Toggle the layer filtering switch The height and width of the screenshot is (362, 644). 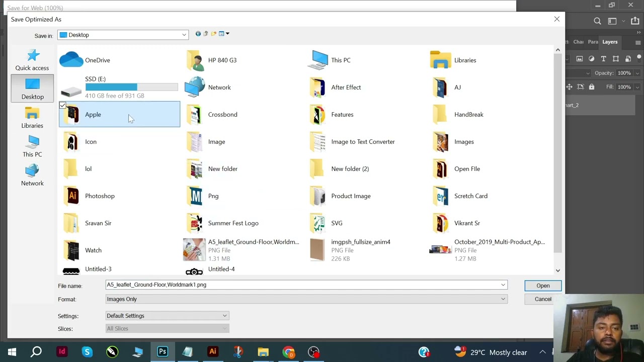[x=640, y=59]
